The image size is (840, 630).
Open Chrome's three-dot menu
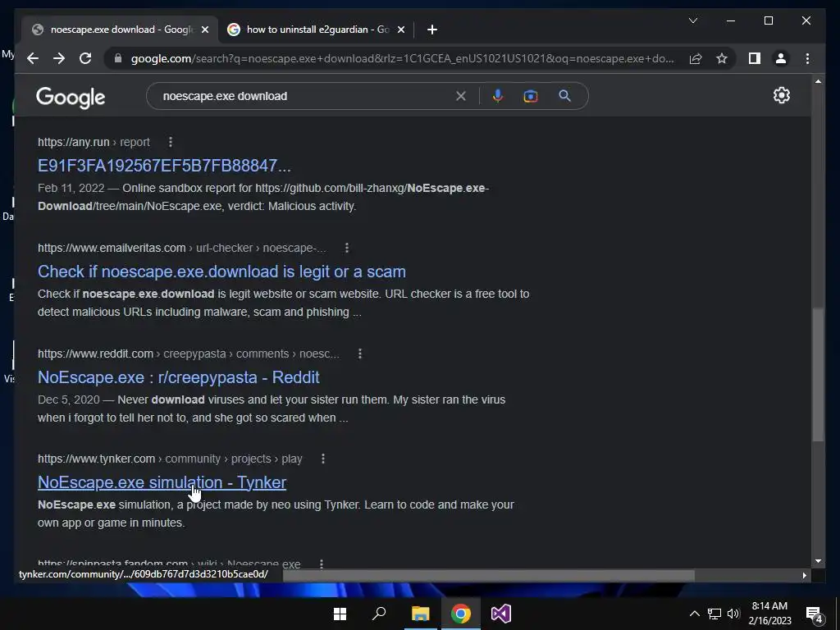click(x=807, y=58)
